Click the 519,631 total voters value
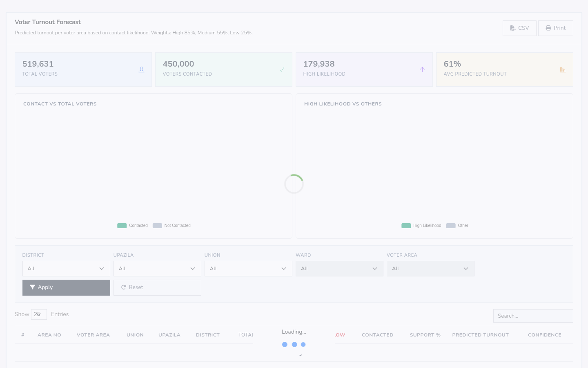Viewport: 588px width, 368px height. (38, 64)
